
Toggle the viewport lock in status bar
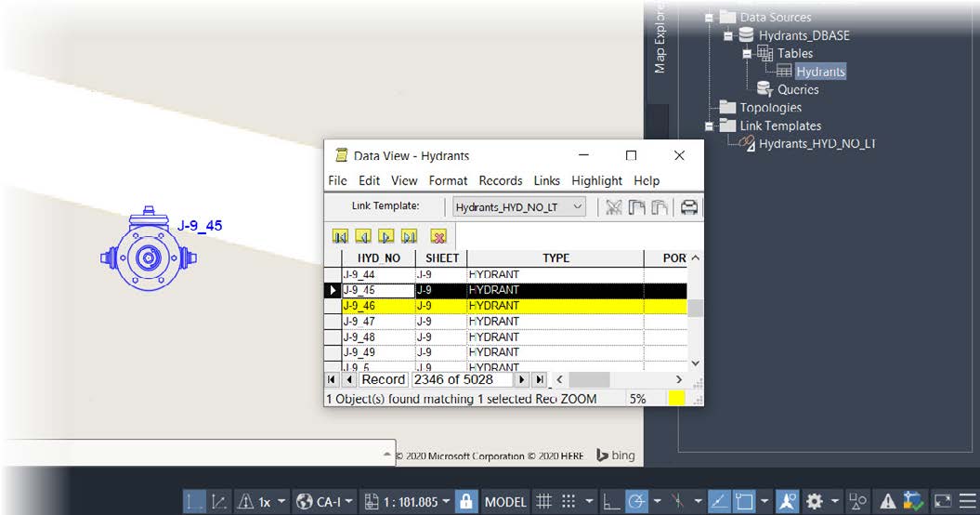pos(465,501)
